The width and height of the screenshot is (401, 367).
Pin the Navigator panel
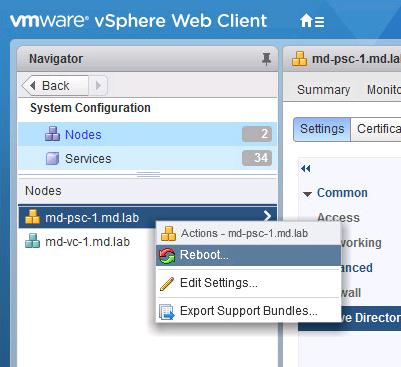click(x=266, y=59)
